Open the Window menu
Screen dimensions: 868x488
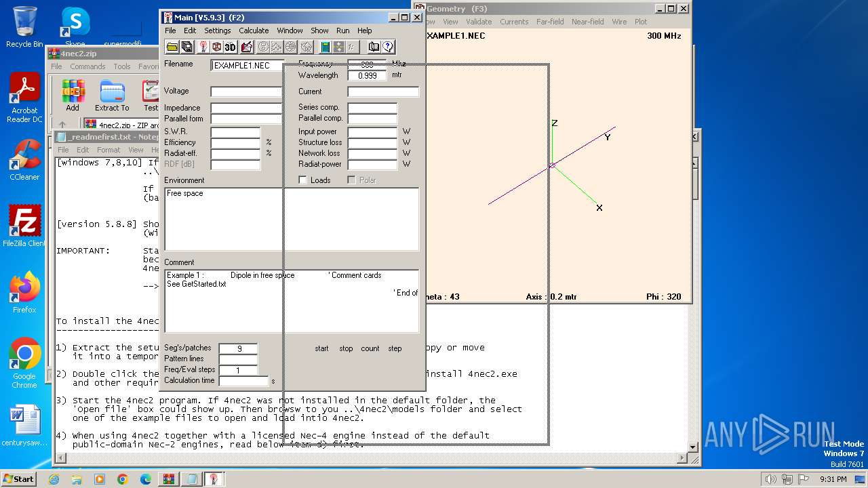tap(290, 30)
